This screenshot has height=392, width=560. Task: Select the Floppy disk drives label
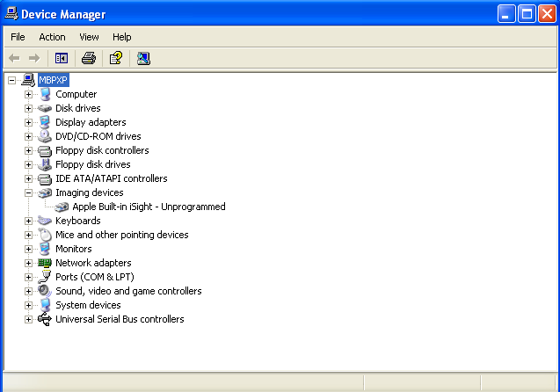click(x=93, y=164)
